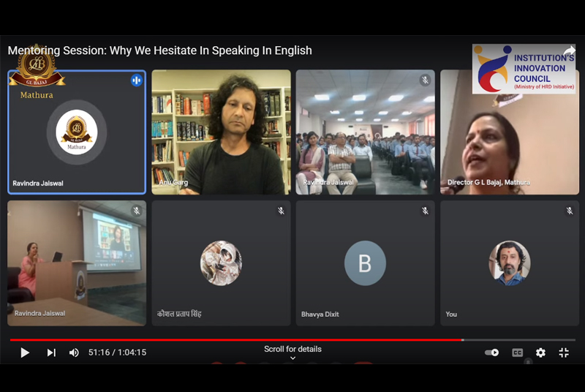Click the 51:16 / 1:04:15 time display
This screenshot has width=585, height=392.
[x=117, y=353]
